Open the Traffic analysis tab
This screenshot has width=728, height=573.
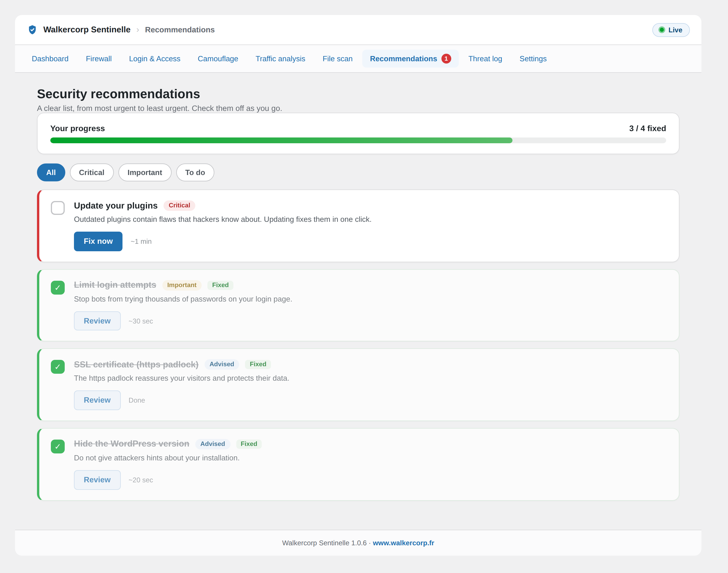point(280,59)
